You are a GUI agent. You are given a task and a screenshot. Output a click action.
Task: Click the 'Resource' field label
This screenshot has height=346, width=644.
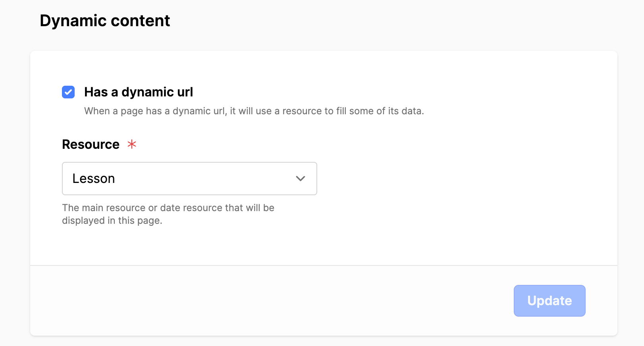tap(91, 144)
